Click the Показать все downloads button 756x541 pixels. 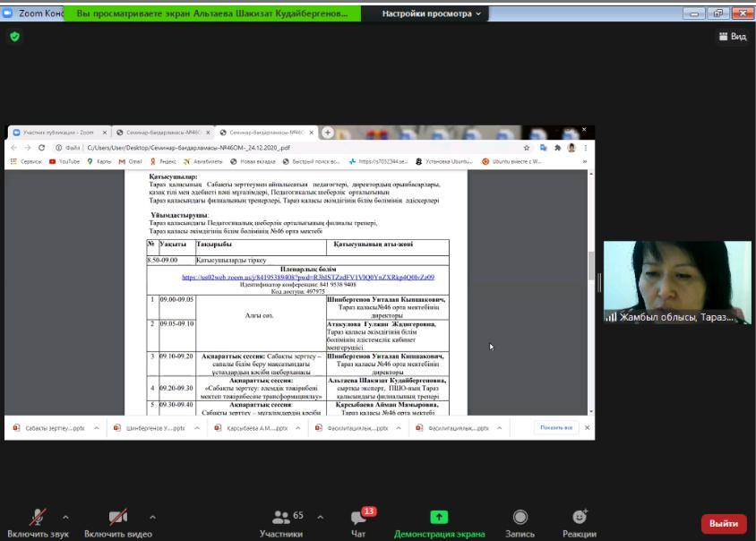tap(555, 428)
